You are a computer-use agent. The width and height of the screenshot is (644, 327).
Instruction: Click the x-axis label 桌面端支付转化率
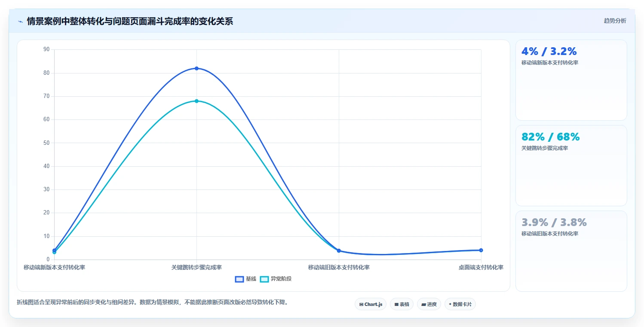[x=481, y=267]
